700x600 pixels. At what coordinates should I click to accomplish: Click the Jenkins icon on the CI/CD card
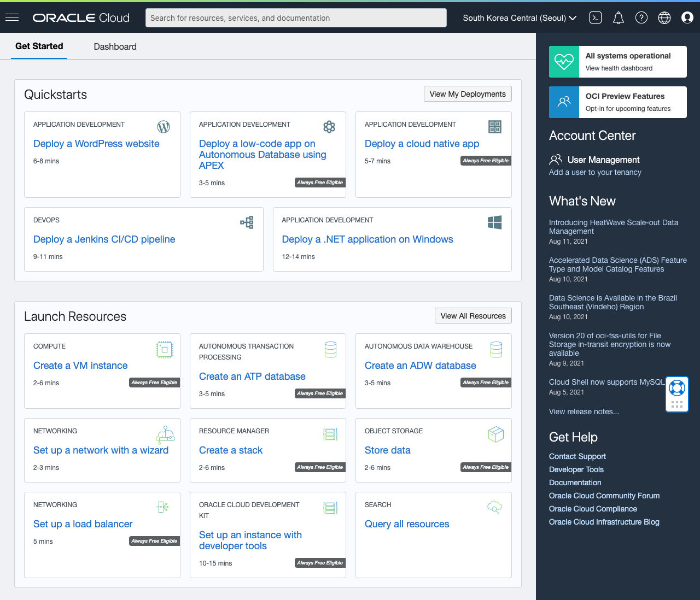[x=247, y=222]
